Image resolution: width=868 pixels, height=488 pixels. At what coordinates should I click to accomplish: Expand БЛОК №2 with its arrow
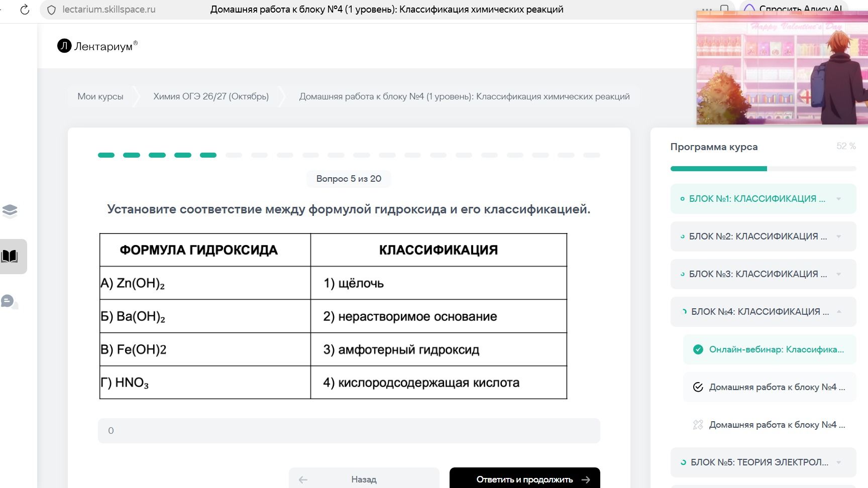click(838, 236)
